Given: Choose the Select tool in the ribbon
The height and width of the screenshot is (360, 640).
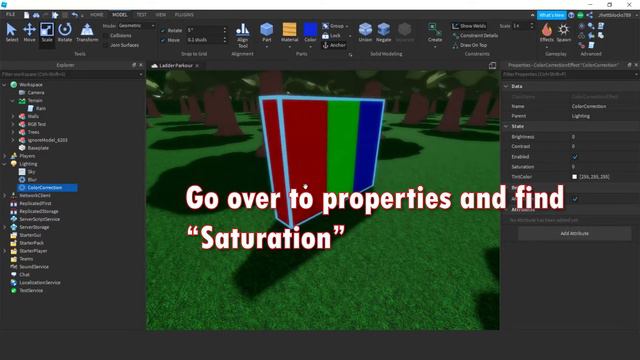Looking at the screenshot, I should point(12,33).
